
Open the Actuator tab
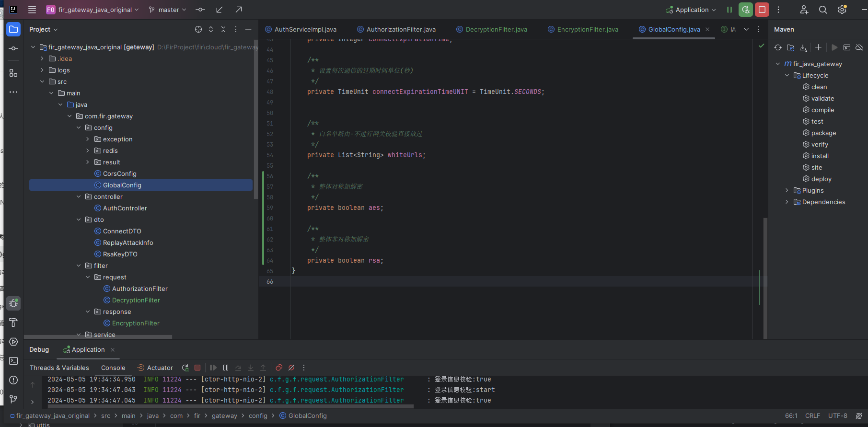(x=155, y=368)
